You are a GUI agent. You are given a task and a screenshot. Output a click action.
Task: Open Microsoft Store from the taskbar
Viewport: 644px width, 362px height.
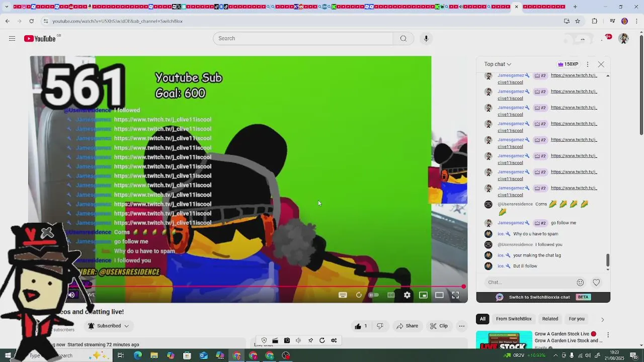click(x=187, y=355)
